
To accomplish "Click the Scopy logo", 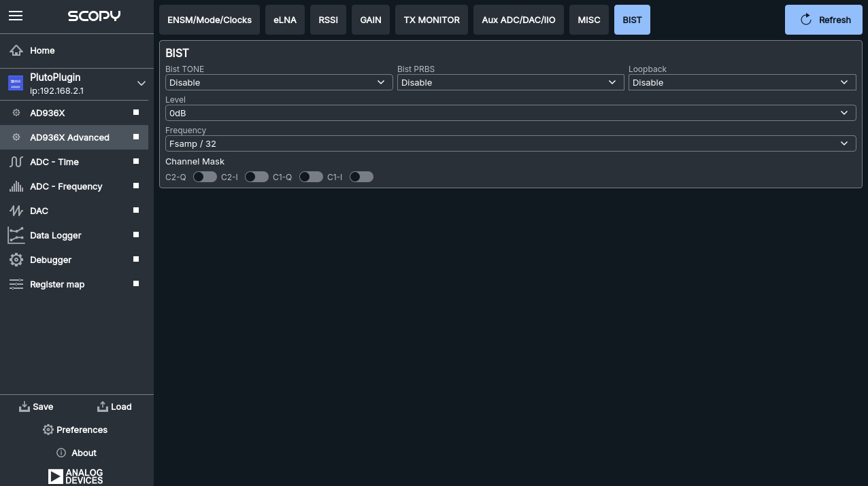I will click(94, 16).
